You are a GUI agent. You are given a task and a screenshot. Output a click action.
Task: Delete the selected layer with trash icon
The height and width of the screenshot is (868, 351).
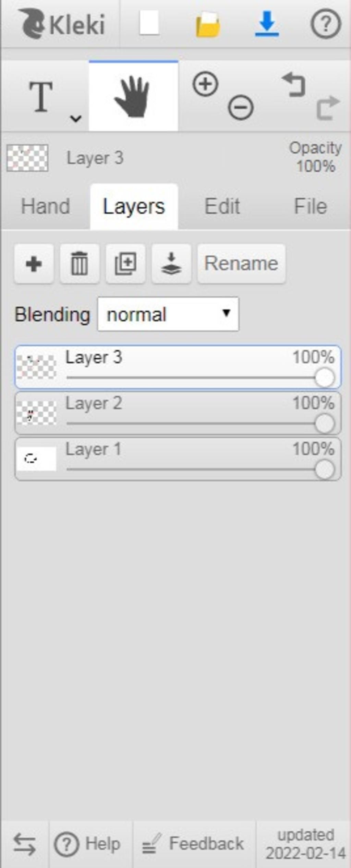point(80,264)
